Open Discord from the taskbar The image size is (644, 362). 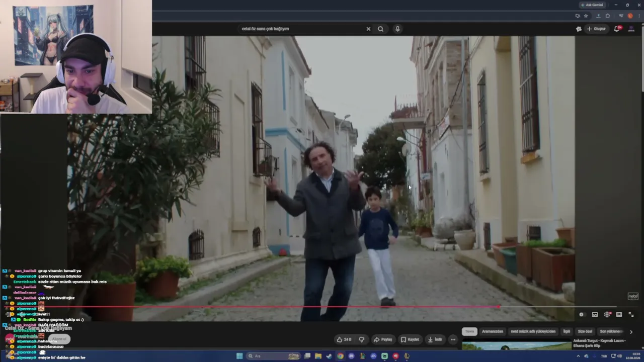pyautogui.click(x=351, y=356)
